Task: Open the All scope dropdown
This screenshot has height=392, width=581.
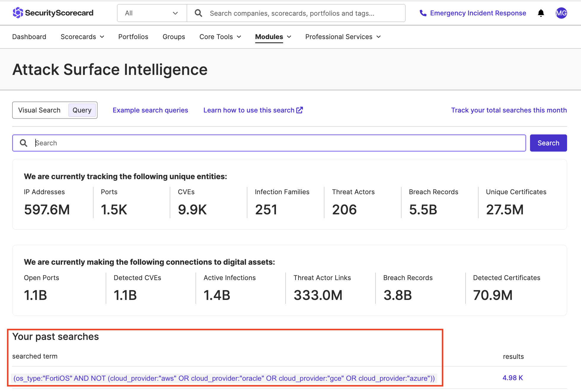Action: tap(152, 13)
